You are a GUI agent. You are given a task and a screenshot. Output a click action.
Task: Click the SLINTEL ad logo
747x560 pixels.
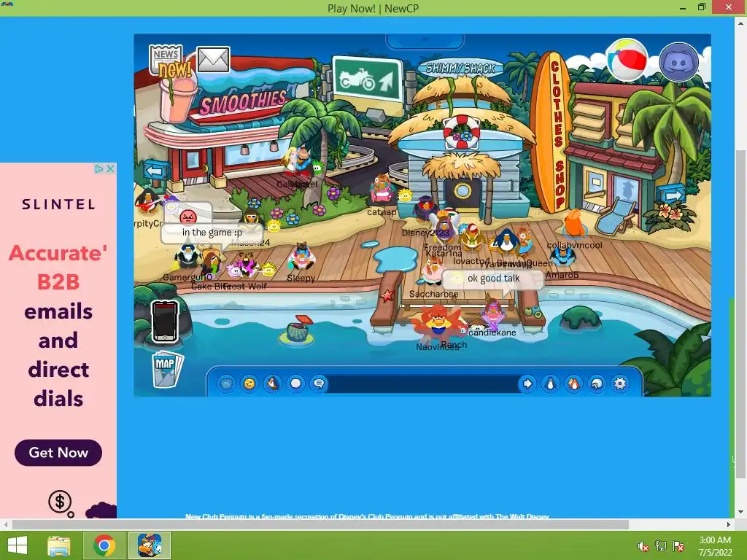pyautogui.click(x=58, y=205)
